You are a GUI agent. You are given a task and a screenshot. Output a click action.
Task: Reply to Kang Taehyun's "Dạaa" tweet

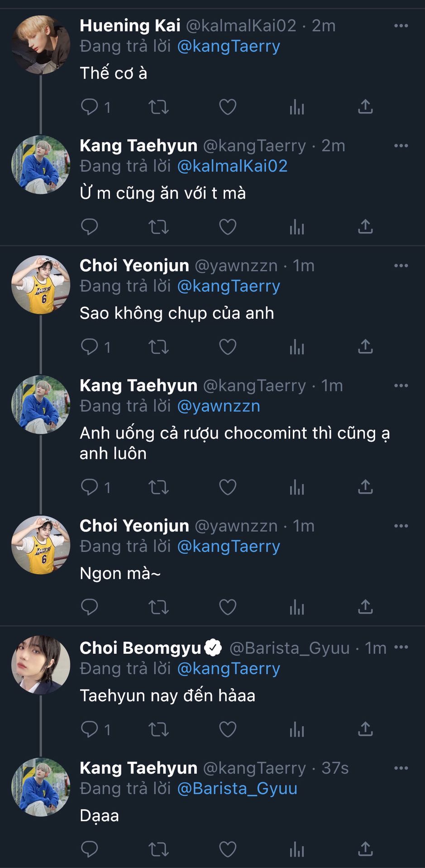click(90, 849)
